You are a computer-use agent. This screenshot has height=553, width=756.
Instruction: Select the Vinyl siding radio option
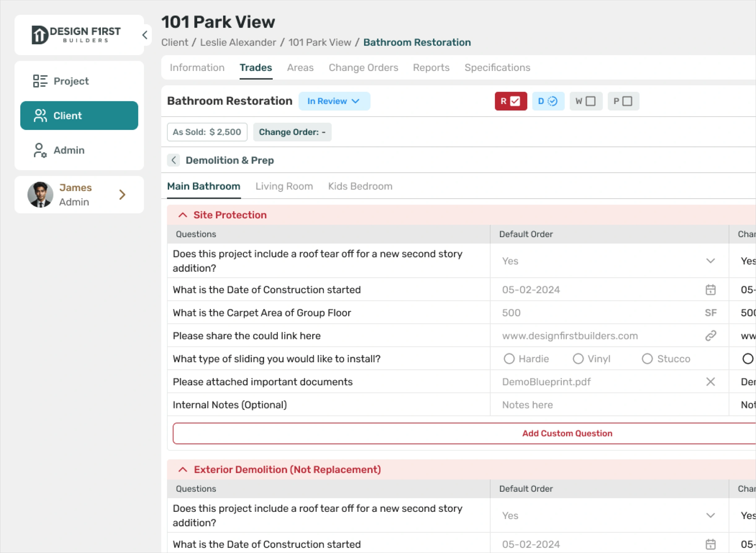(x=578, y=359)
